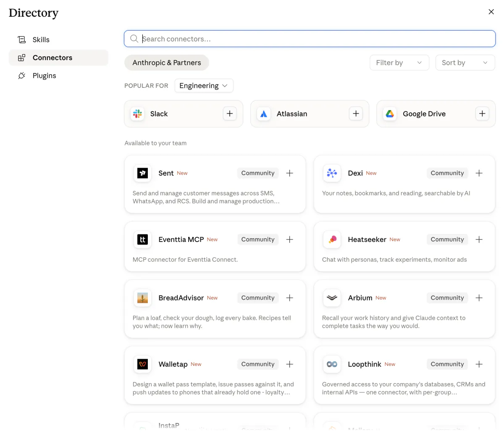Click 'Plan a loaf, check your dough' description
This screenshot has height=439, width=504.
[x=212, y=322]
